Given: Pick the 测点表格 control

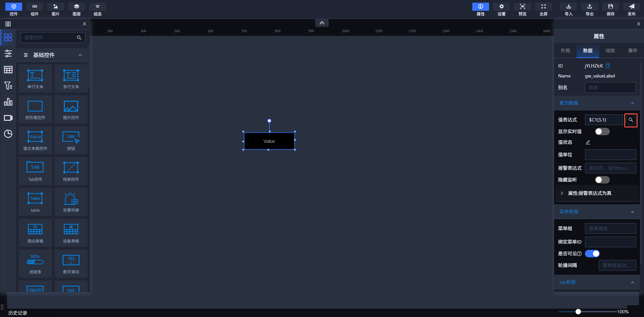Looking at the screenshot, I should [35, 233].
